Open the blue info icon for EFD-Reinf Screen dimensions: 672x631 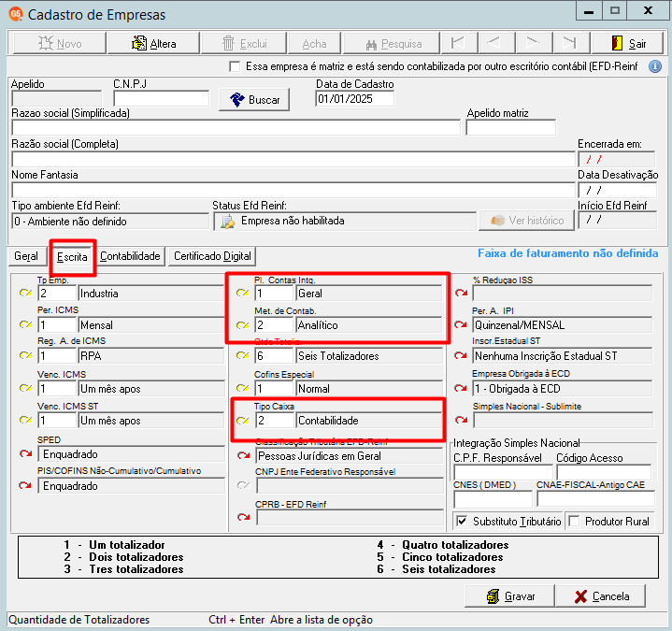click(655, 66)
